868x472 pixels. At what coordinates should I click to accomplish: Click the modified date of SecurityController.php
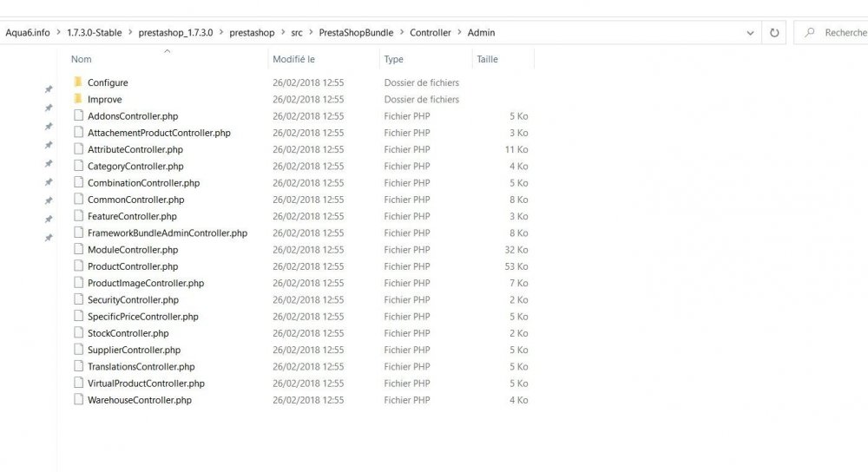[308, 300]
